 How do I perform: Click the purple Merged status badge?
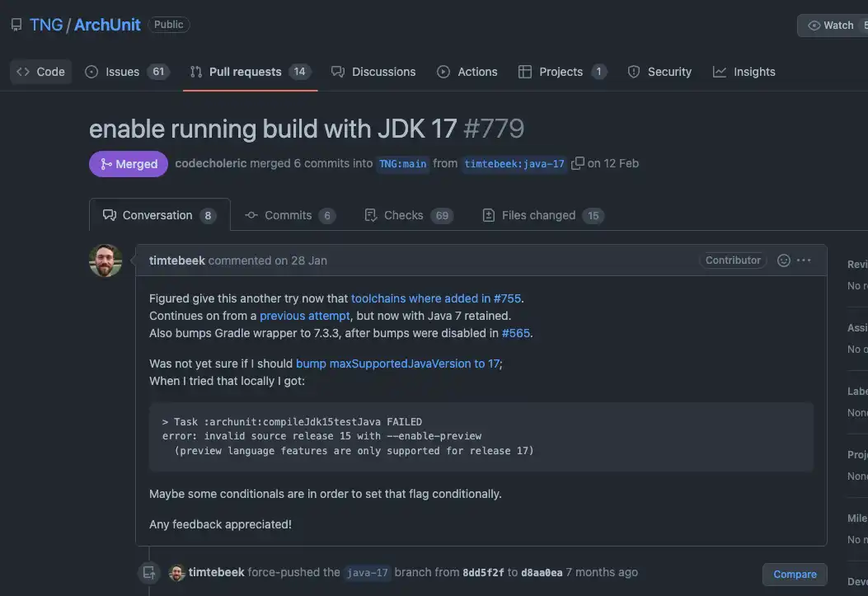click(129, 164)
